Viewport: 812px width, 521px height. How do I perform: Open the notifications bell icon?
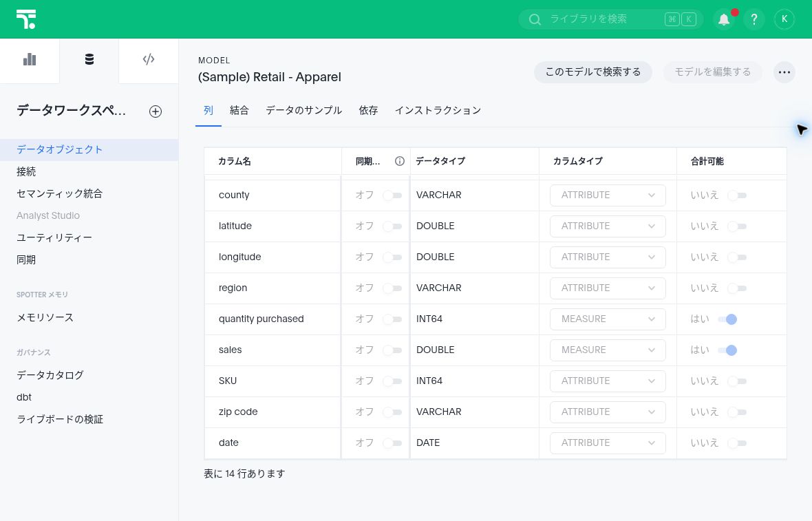coord(724,20)
